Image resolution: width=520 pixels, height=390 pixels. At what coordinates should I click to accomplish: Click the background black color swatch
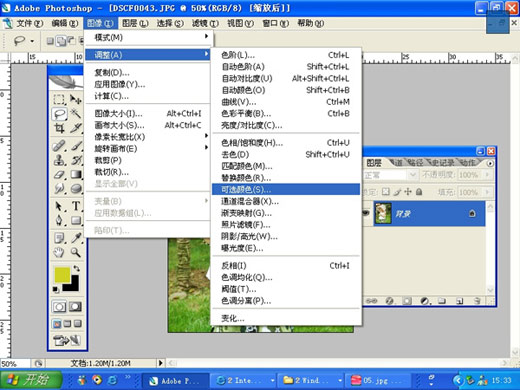pyautogui.click(x=73, y=287)
